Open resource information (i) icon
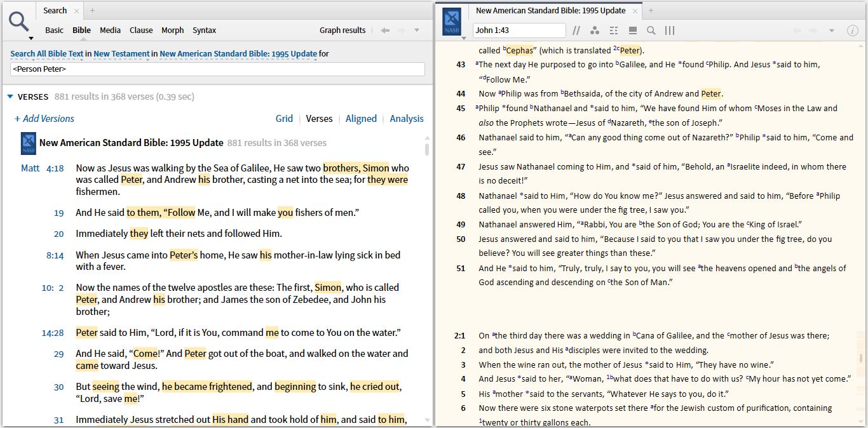This screenshot has height=428, width=868. [x=853, y=30]
